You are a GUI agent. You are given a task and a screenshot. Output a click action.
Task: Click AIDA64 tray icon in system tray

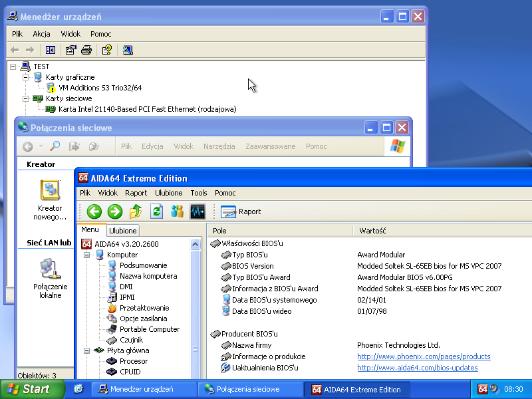tap(482, 389)
